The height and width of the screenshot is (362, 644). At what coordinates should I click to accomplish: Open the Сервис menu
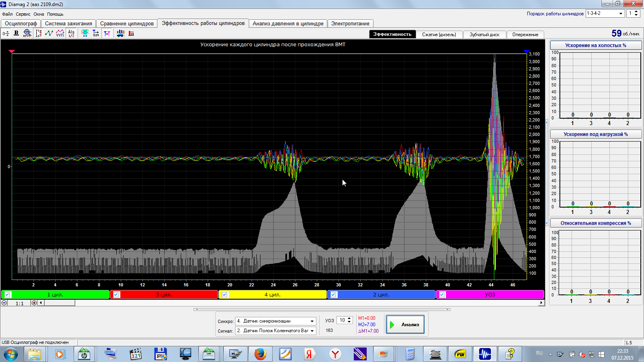tap(23, 14)
